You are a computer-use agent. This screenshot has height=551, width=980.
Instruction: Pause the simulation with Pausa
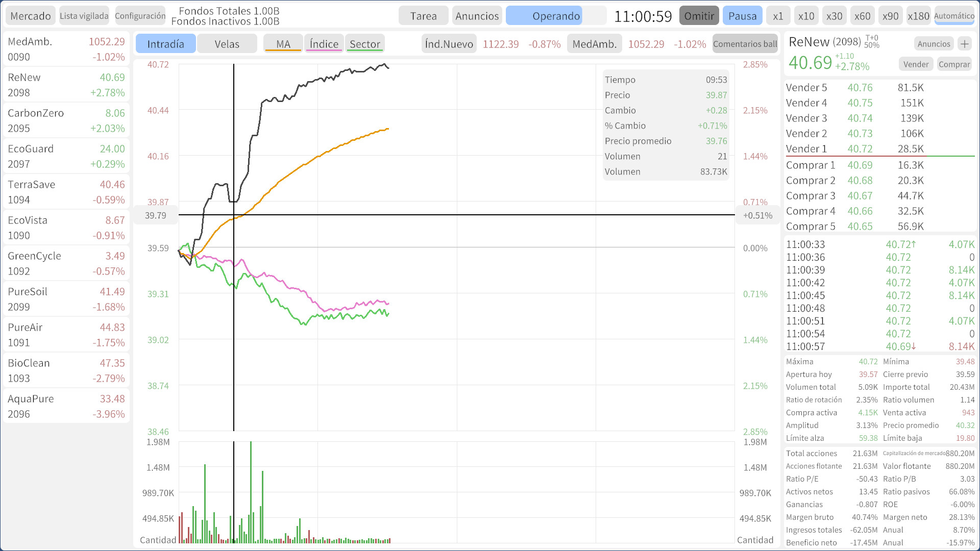pyautogui.click(x=742, y=16)
